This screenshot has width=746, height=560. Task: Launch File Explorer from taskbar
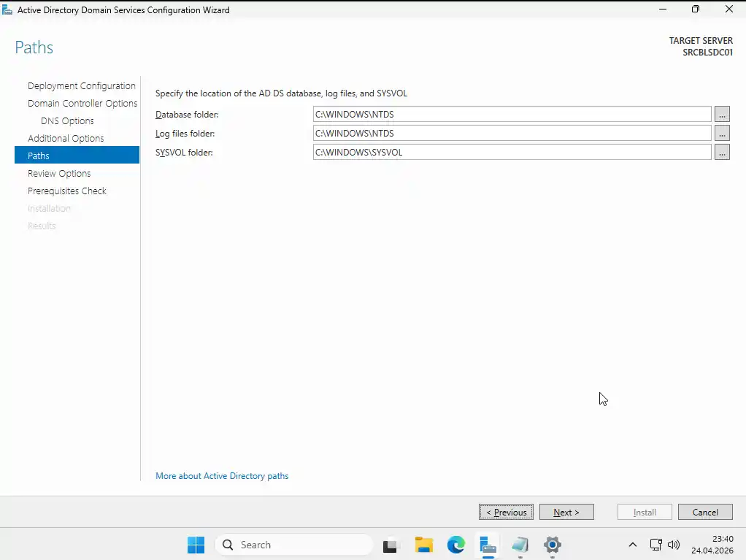[x=423, y=545]
